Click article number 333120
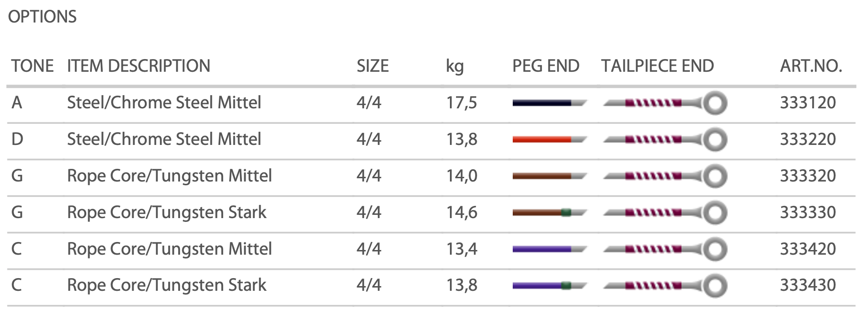This screenshot has height=318, width=868. [x=808, y=103]
